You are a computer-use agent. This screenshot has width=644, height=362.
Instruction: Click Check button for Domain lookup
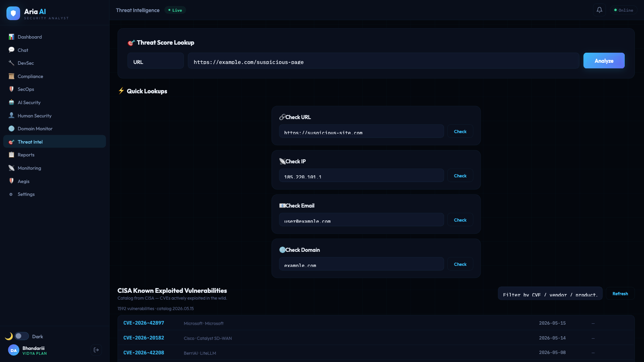(460, 264)
